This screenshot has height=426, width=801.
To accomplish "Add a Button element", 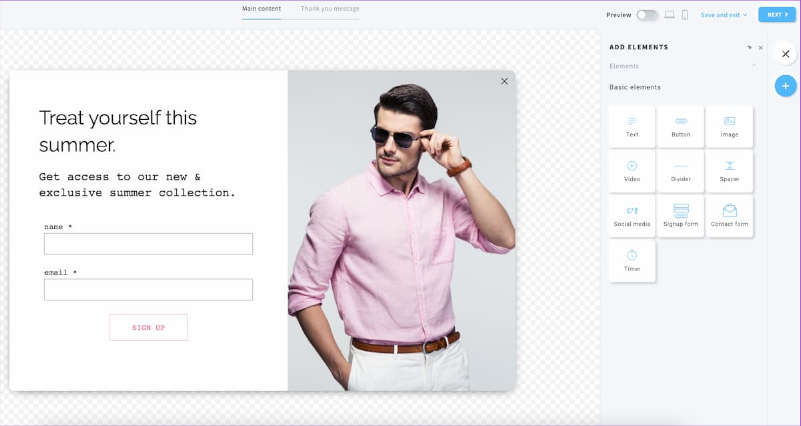I will [x=680, y=127].
